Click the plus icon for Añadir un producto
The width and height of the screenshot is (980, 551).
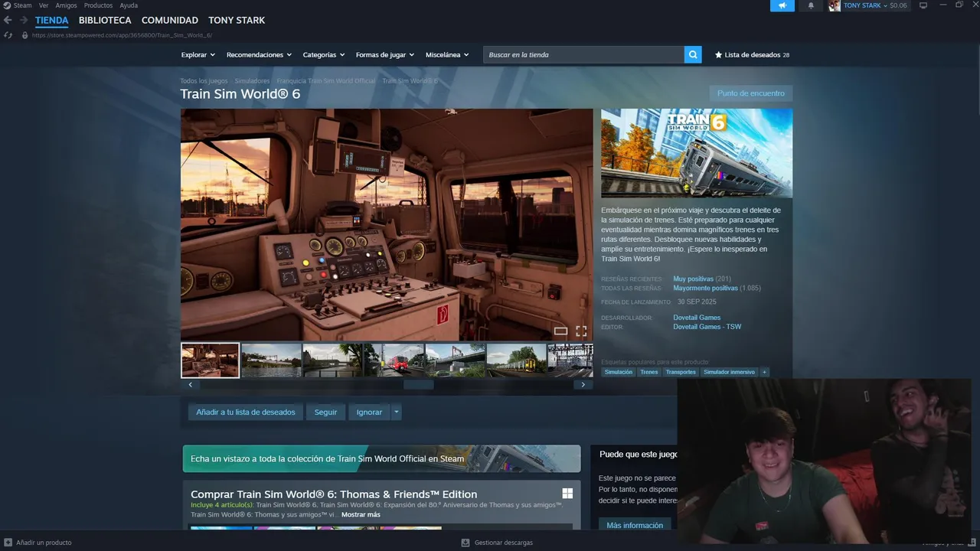point(8,543)
